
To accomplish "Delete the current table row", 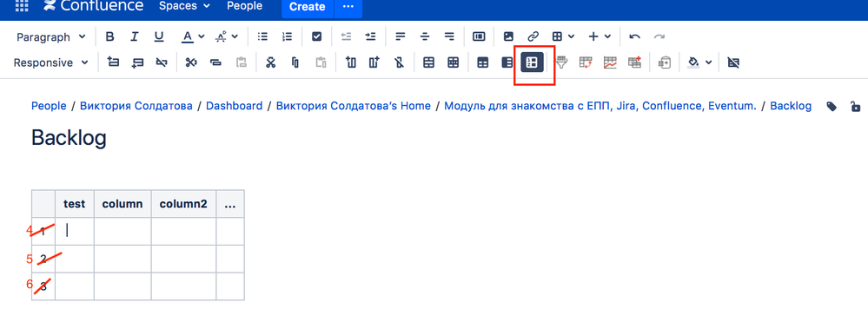I will tap(162, 62).
